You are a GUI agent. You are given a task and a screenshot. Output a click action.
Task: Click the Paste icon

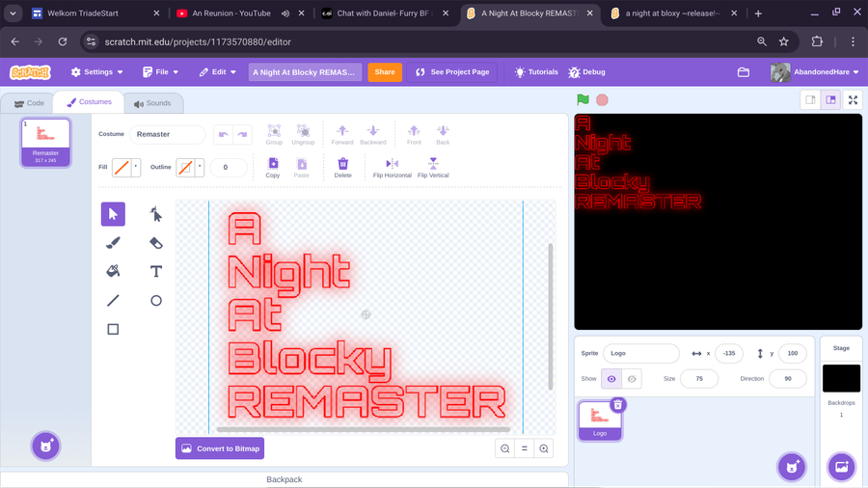point(302,168)
